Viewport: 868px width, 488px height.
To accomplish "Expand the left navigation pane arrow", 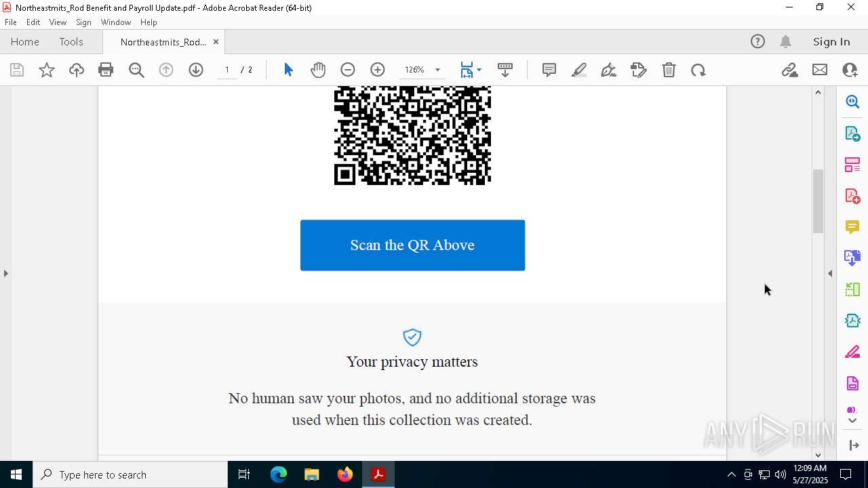I will [5, 273].
